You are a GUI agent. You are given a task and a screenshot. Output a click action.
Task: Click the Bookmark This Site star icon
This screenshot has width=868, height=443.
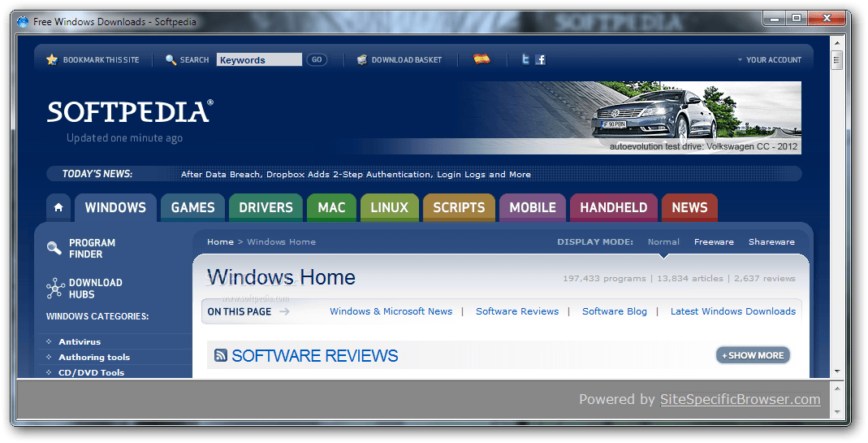[x=52, y=59]
